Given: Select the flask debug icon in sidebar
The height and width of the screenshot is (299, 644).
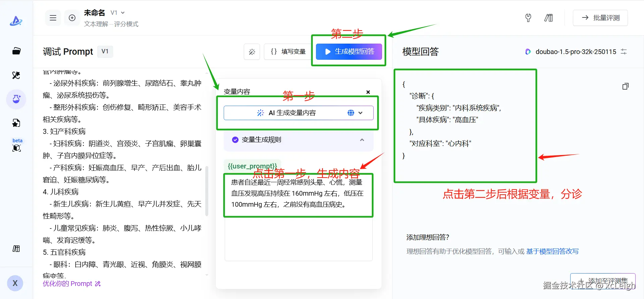Looking at the screenshot, I should (16, 99).
